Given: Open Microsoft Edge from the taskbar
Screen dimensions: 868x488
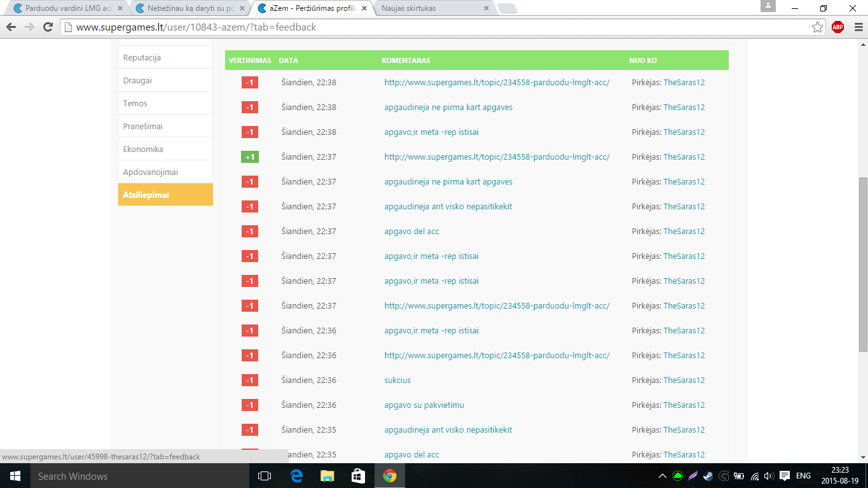Looking at the screenshot, I should tap(296, 476).
